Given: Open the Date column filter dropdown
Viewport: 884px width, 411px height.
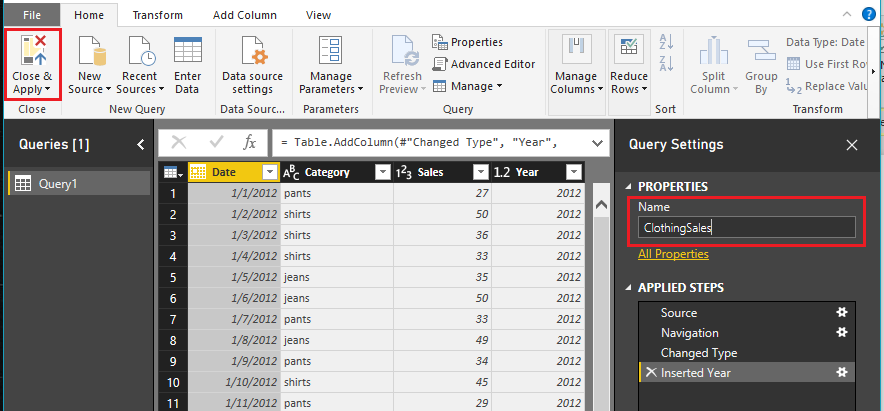Looking at the screenshot, I should (x=271, y=173).
